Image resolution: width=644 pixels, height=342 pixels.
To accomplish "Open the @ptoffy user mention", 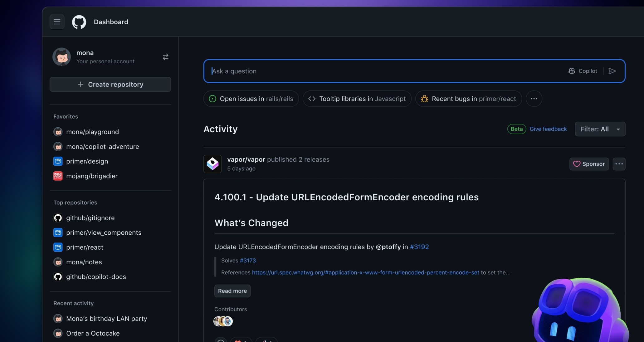I will tap(388, 247).
